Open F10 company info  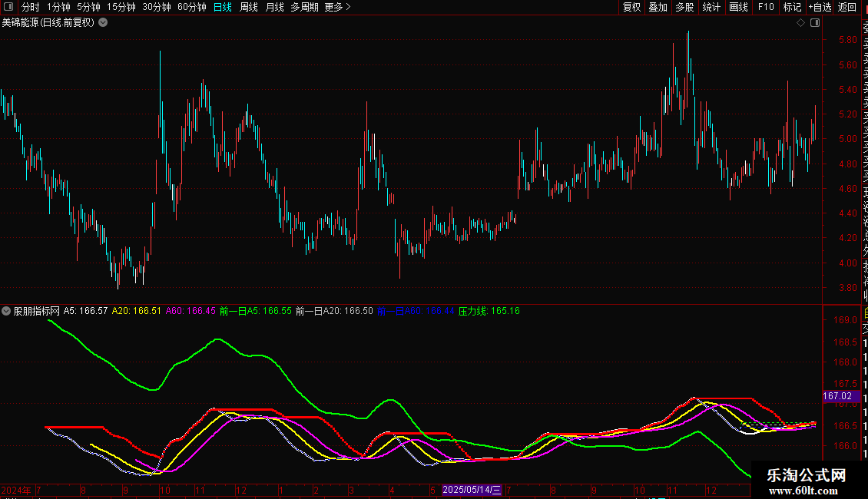766,7
